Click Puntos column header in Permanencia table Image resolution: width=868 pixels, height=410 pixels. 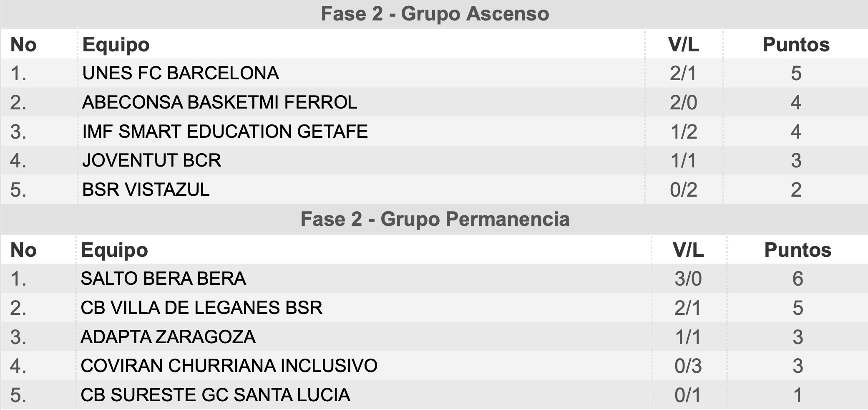click(798, 250)
